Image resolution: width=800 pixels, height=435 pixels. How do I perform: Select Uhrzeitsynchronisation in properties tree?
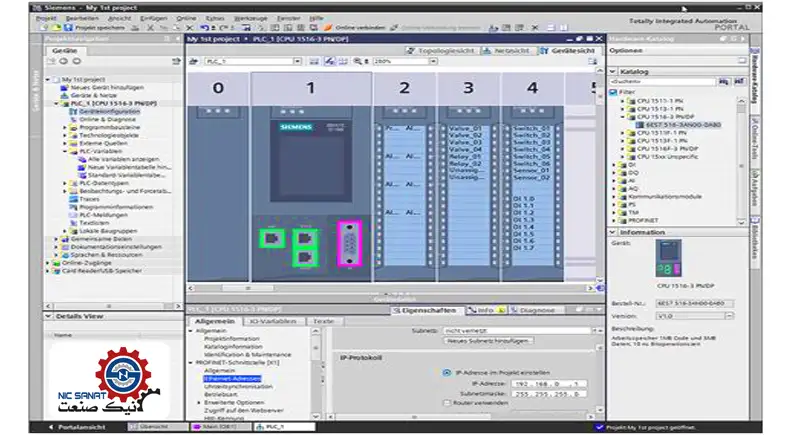point(238,387)
